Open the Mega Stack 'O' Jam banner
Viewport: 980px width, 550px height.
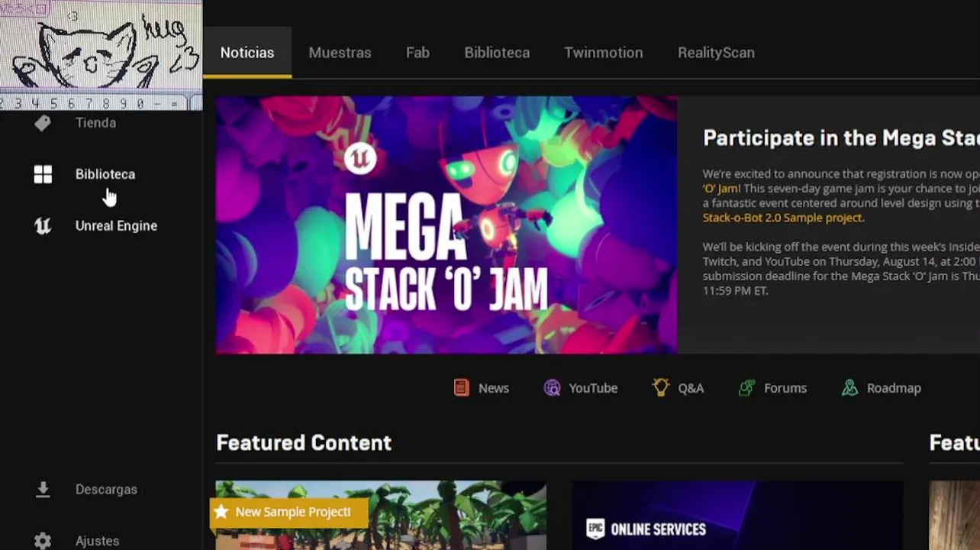(446, 225)
